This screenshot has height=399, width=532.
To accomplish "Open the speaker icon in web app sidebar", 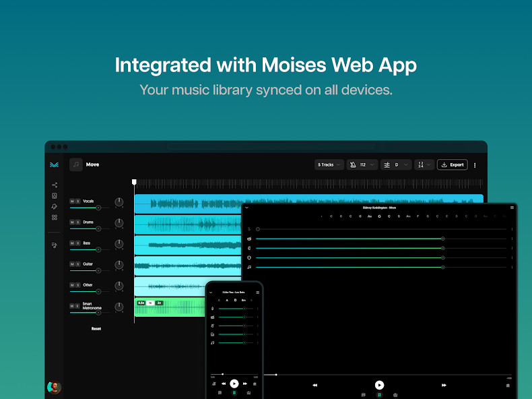I will (x=55, y=195).
